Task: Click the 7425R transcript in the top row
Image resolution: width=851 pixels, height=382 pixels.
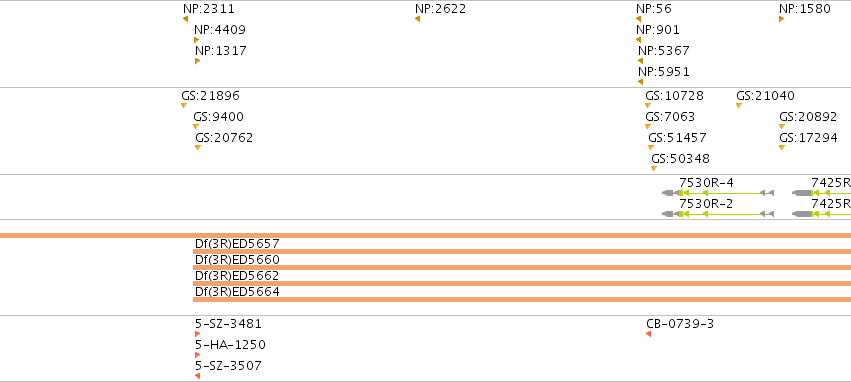Action: pos(821,193)
